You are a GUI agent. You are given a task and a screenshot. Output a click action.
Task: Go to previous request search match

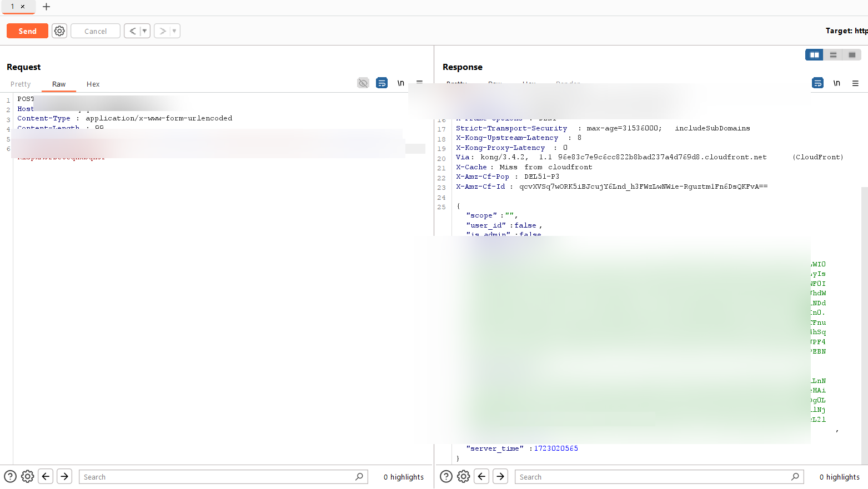pos(46,476)
